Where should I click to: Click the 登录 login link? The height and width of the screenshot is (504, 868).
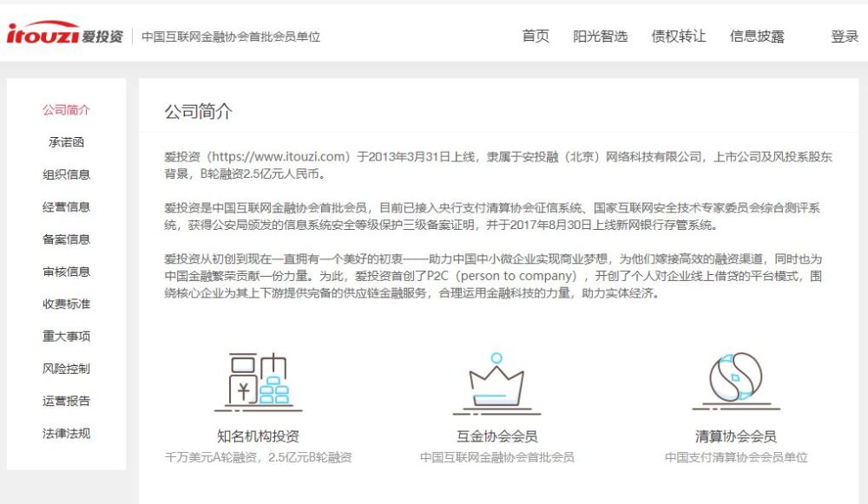coord(845,36)
